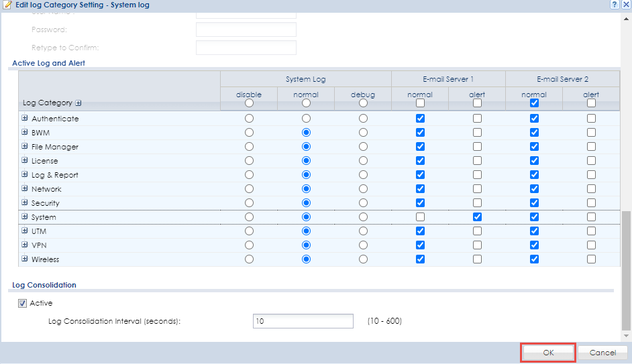Click plus icon beside License
The width and height of the screenshot is (632, 364).
pyautogui.click(x=25, y=161)
